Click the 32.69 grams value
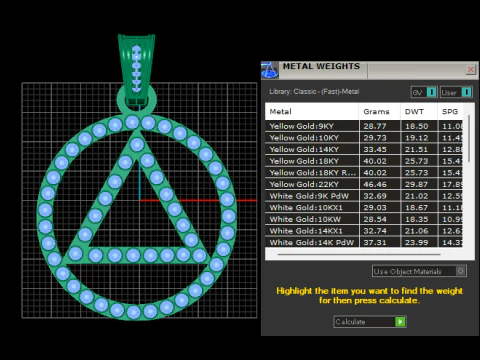Viewport: 480px width, 360px height. 375,196
